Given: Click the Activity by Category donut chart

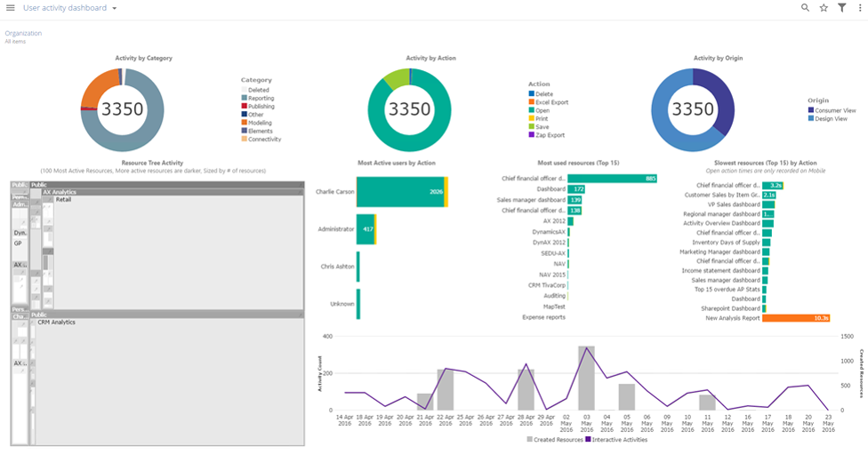Looking at the screenshot, I should coord(123,109).
